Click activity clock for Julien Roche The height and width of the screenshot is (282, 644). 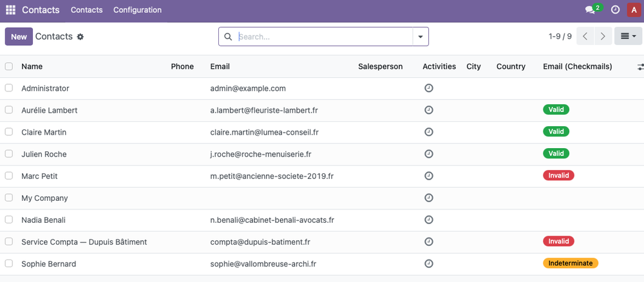coord(429,154)
